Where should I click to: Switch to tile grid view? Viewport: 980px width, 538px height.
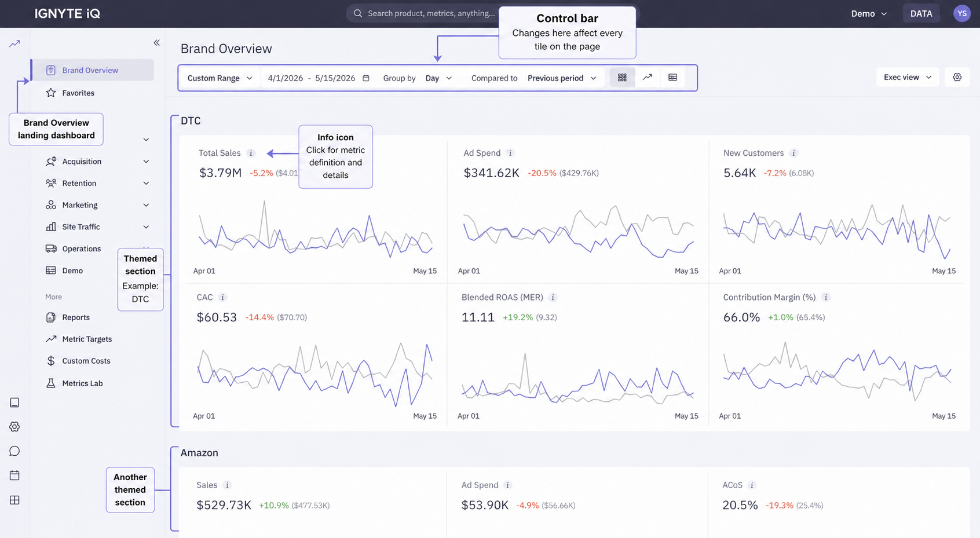[622, 78]
